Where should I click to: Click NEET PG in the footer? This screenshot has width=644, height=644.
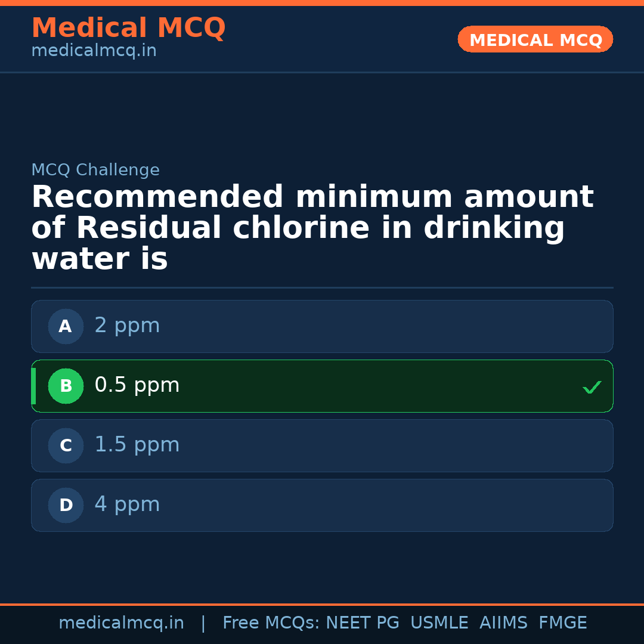pyautogui.click(x=363, y=623)
